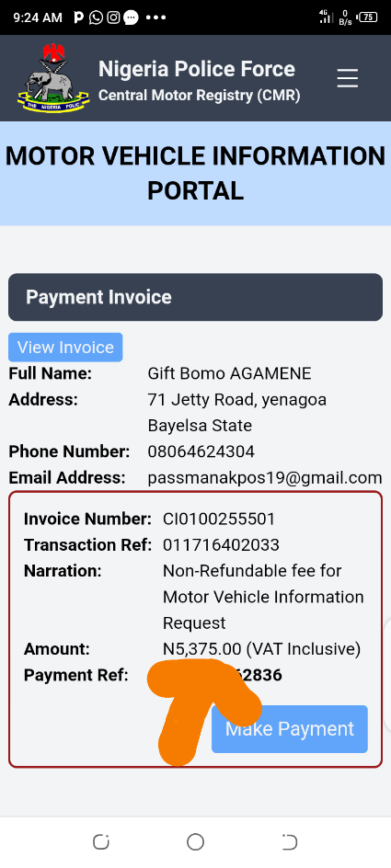Click the View Invoice button

65,347
